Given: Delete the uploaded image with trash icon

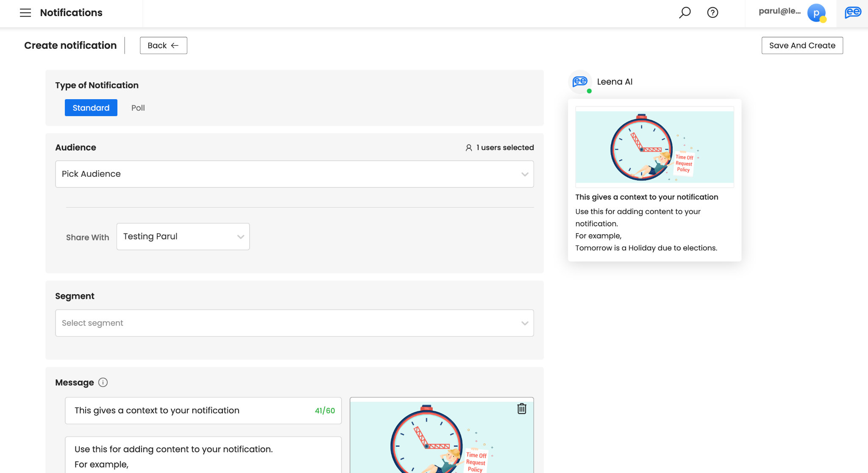Looking at the screenshot, I should point(522,409).
